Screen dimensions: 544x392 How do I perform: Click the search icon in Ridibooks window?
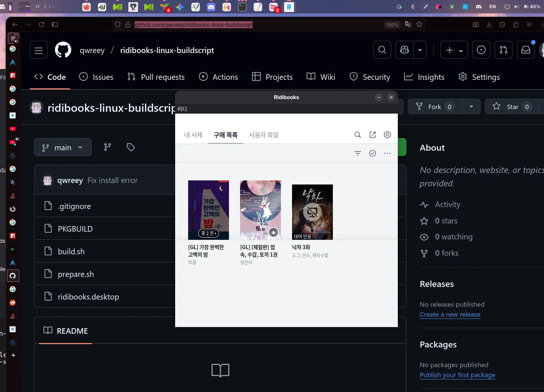tap(357, 135)
